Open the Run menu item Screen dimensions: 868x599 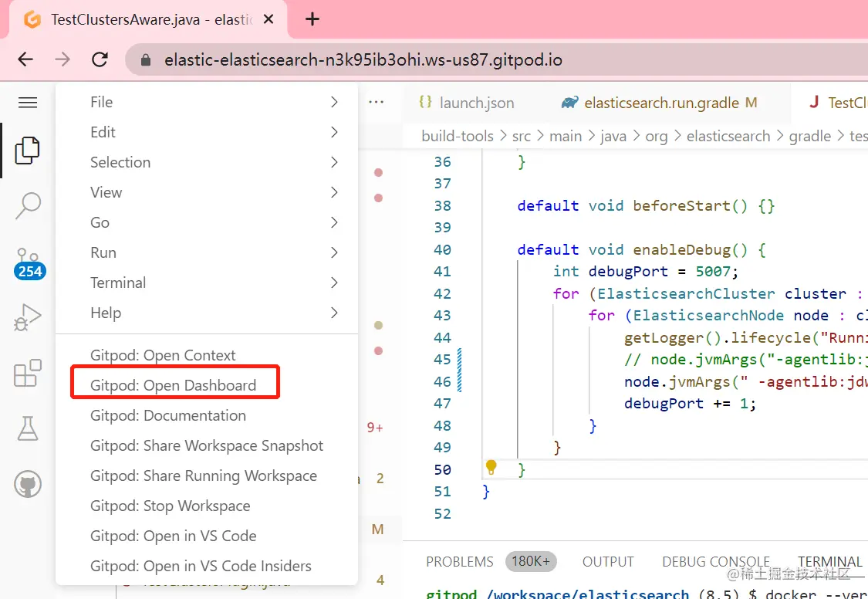coord(207,252)
